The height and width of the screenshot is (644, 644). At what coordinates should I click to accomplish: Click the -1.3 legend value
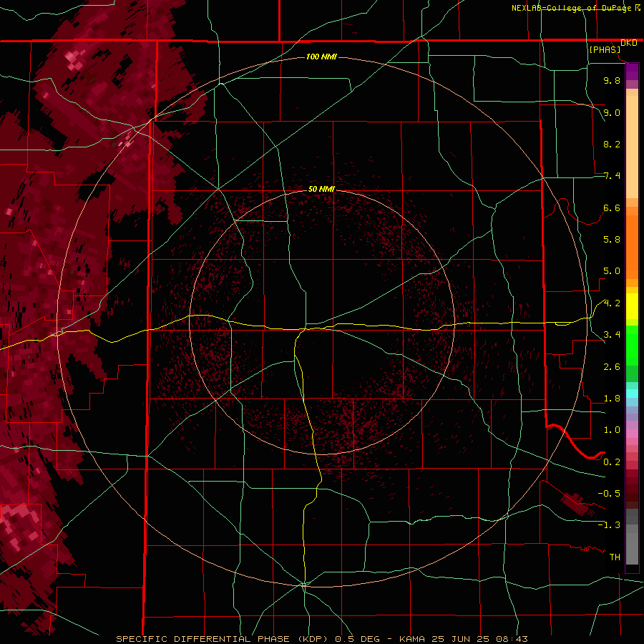tap(609, 525)
